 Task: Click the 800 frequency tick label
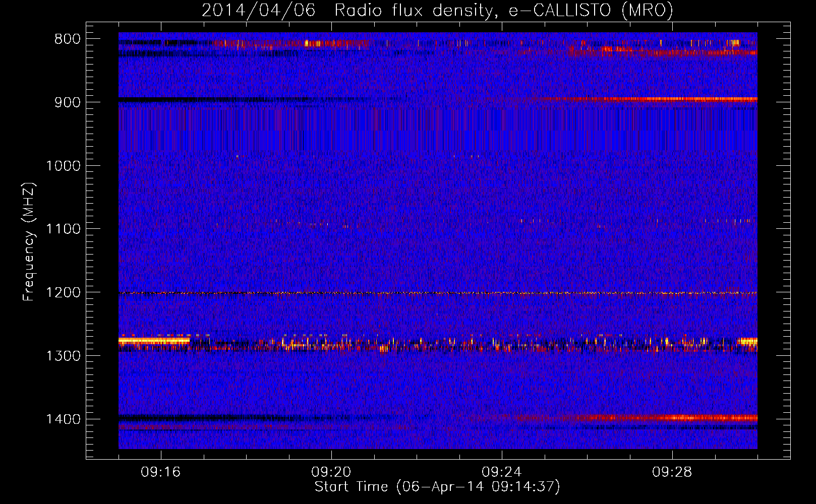pyautogui.click(x=68, y=39)
